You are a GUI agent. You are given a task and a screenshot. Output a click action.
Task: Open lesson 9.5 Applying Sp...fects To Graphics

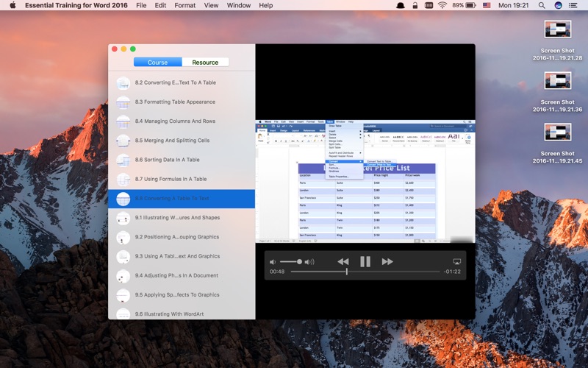[x=182, y=295]
